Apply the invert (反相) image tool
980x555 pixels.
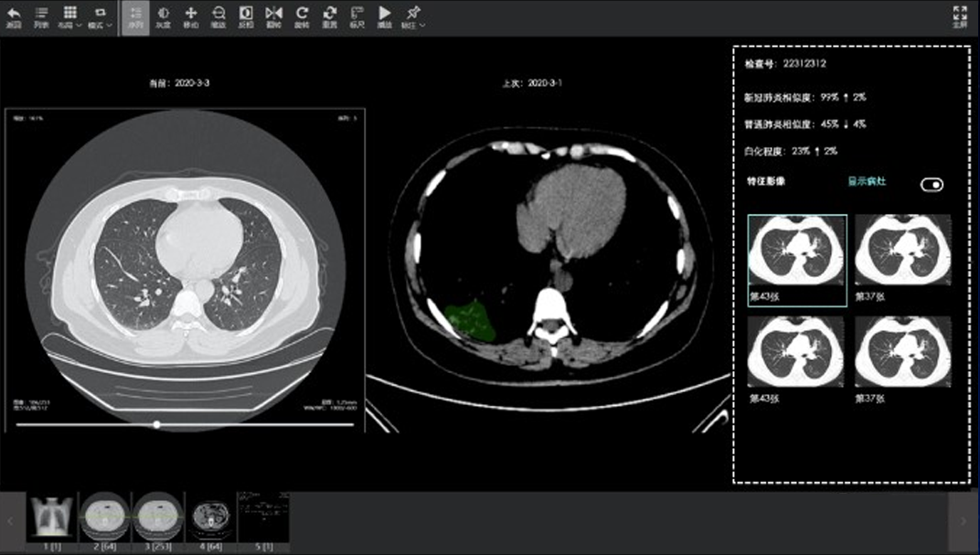coord(246,16)
